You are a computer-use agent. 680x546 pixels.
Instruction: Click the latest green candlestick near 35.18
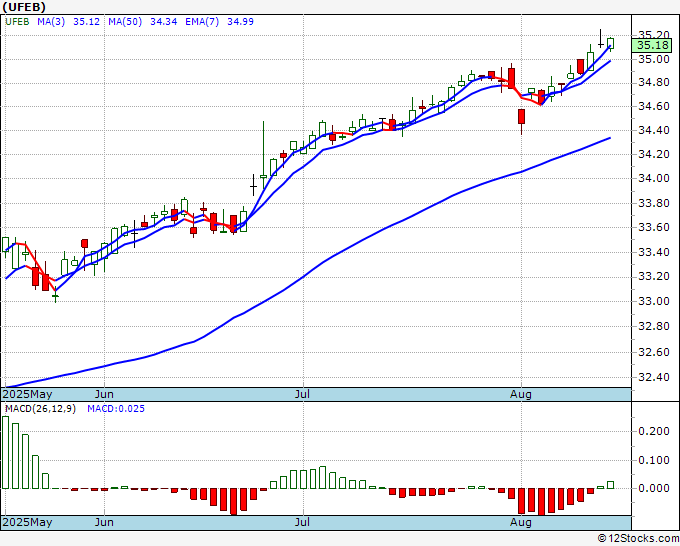[x=611, y=44]
